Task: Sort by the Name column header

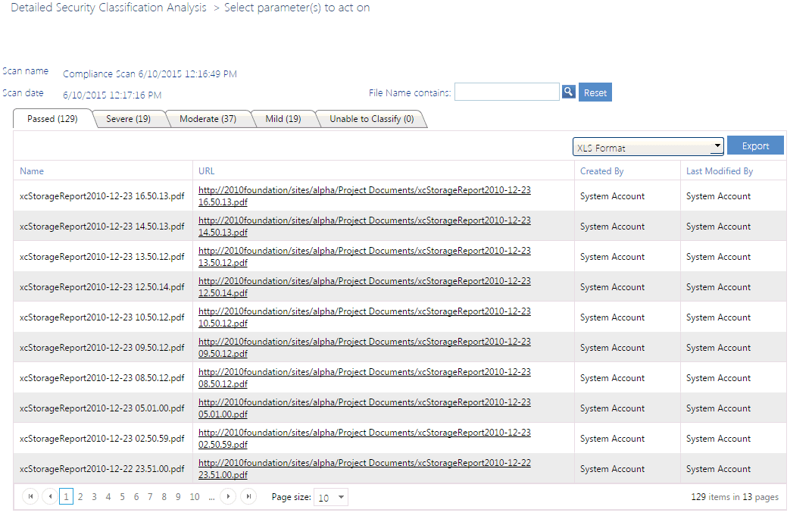Action: click(32, 171)
